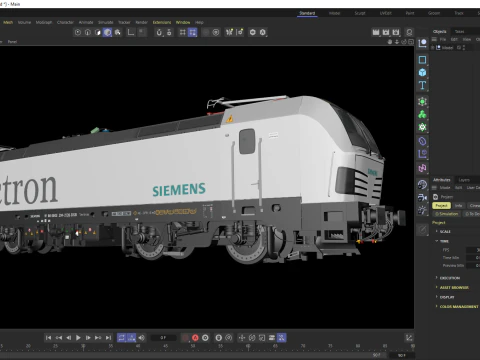
Task: Open the Asset Browser head icon
Action: (409, 32)
